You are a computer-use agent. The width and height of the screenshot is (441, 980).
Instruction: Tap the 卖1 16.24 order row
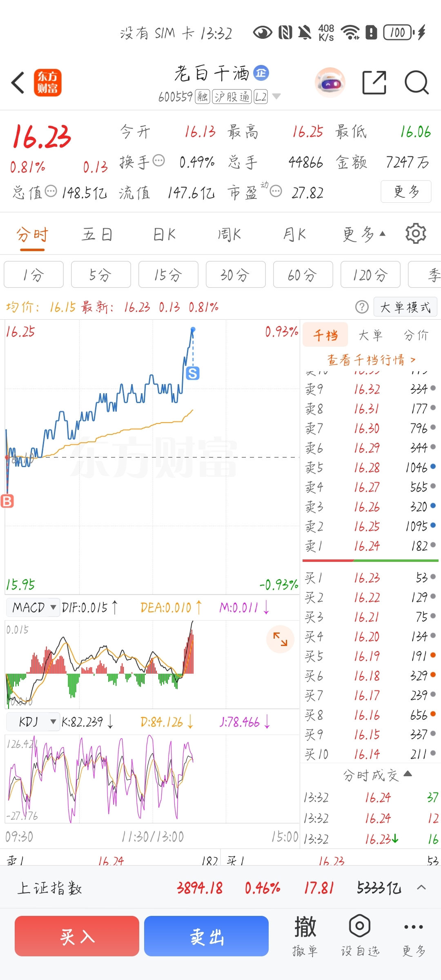370,546
